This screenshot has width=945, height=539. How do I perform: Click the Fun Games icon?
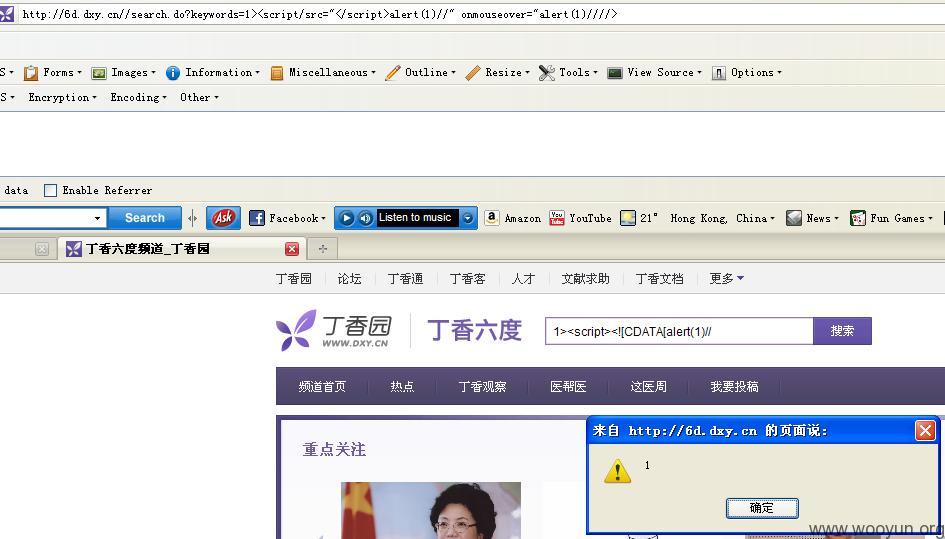pos(858,218)
